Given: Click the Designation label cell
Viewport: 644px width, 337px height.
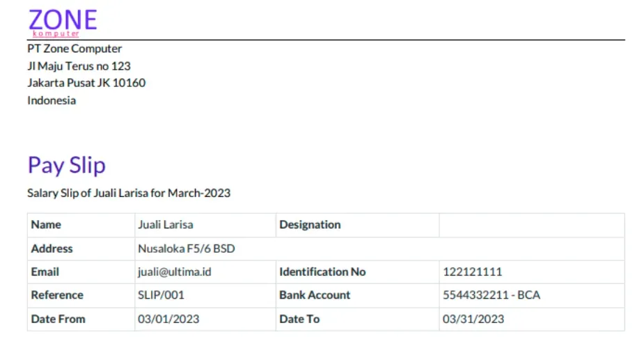Looking at the screenshot, I should 310,225.
